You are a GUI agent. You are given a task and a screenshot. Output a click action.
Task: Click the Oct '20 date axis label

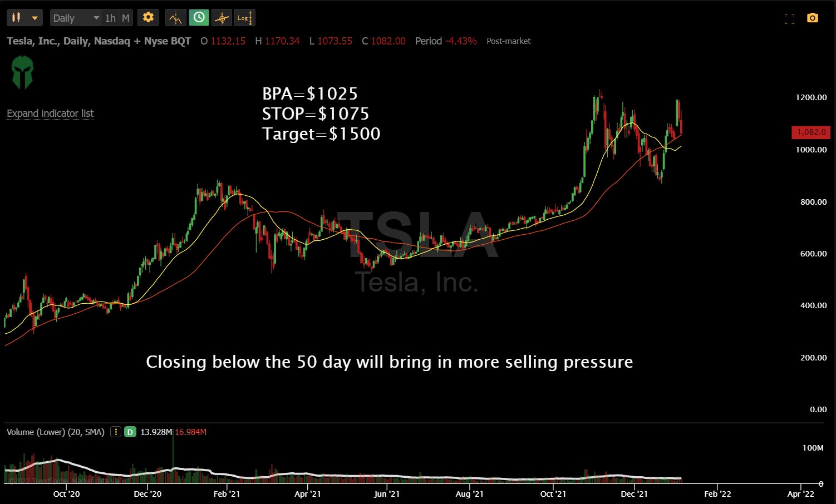click(66, 494)
